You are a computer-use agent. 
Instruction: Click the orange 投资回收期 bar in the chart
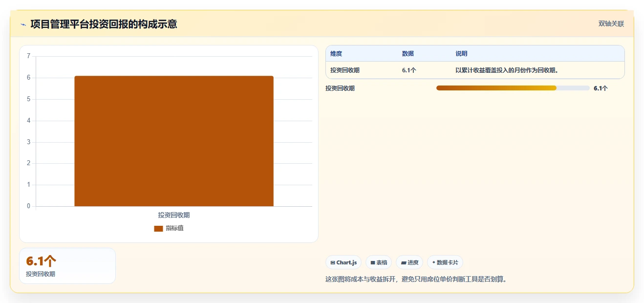[x=174, y=141]
